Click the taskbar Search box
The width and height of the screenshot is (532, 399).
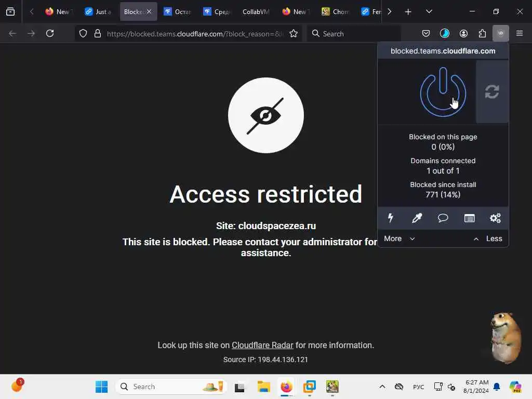171,387
